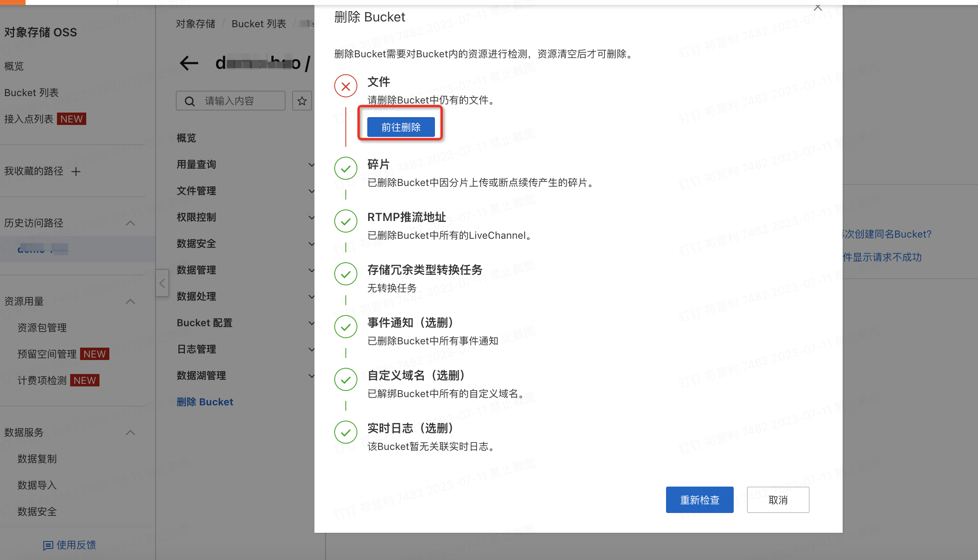Click the green check icon beside 碎片

tap(345, 168)
